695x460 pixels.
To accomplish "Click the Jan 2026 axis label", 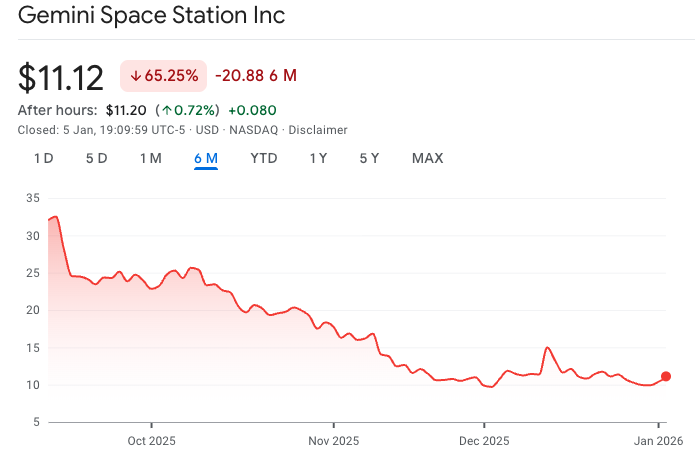I will click(x=657, y=440).
